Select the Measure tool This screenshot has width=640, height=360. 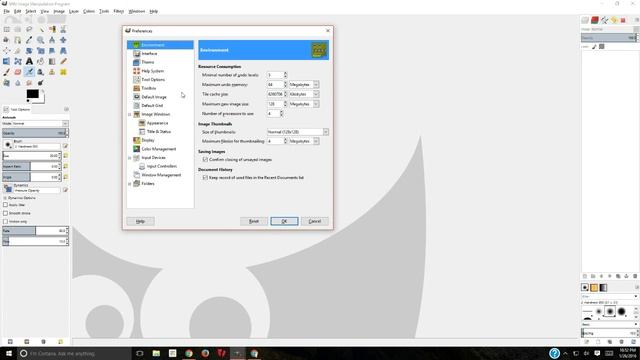(52, 40)
